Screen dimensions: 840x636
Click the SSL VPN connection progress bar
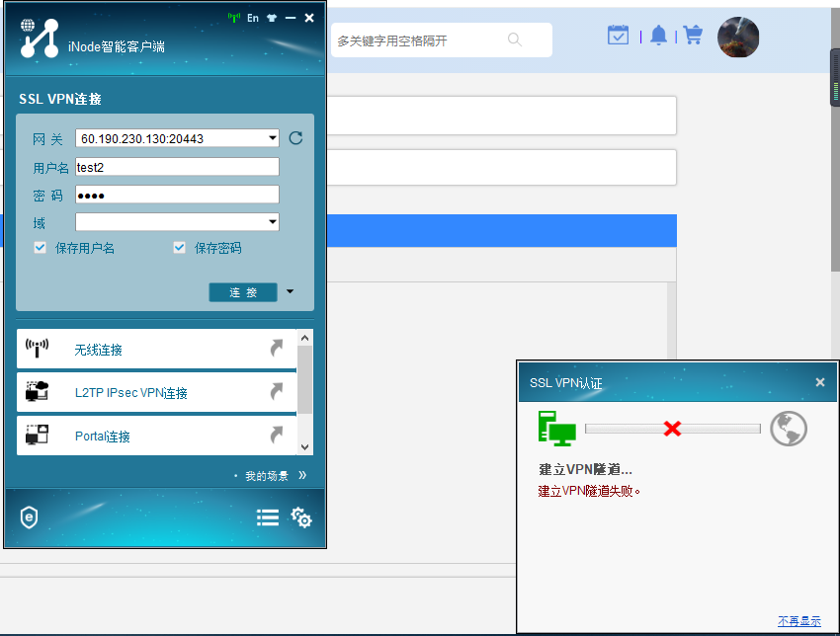coord(672,429)
